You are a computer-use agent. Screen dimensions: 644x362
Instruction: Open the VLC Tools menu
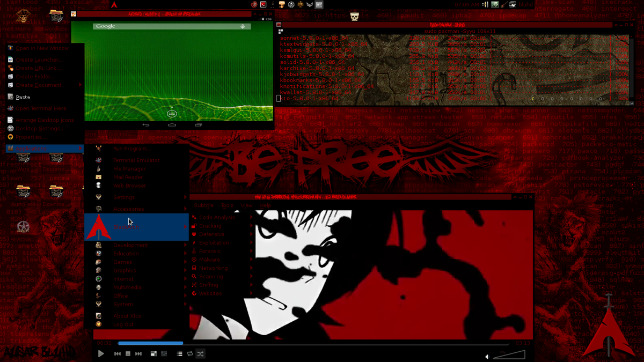click(x=227, y=205)
